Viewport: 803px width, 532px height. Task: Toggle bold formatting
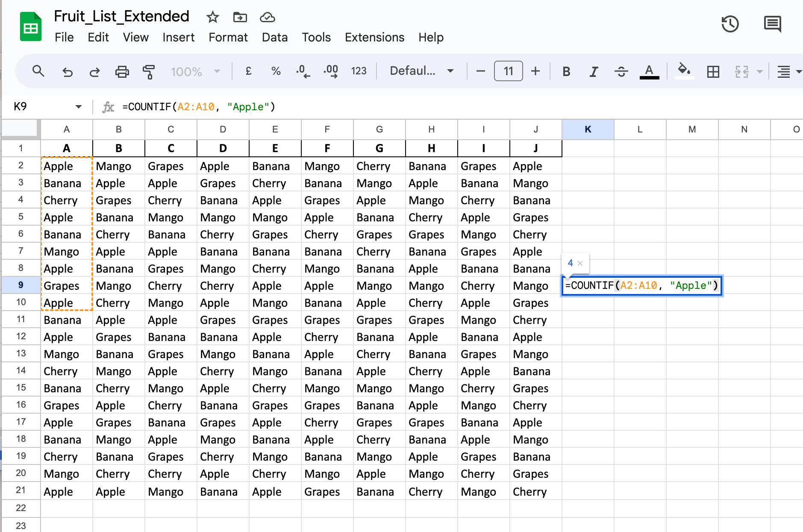tap(566, 71)
